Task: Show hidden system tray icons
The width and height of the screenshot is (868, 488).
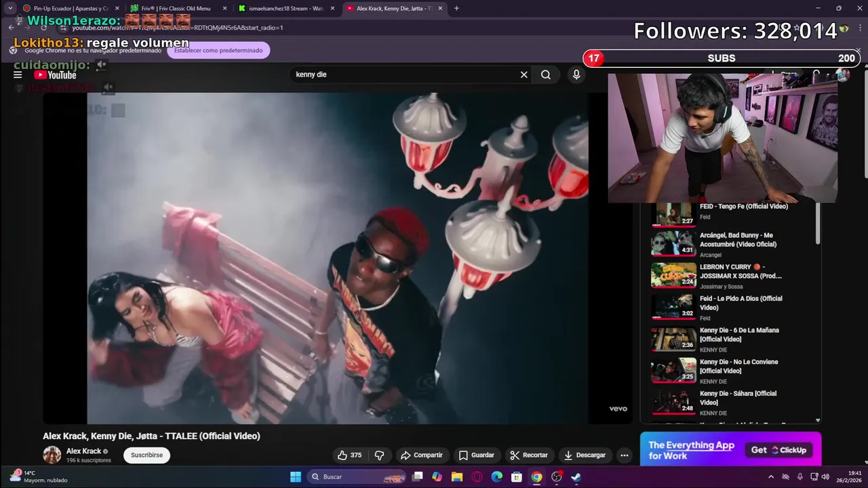Action: (771, 477)
